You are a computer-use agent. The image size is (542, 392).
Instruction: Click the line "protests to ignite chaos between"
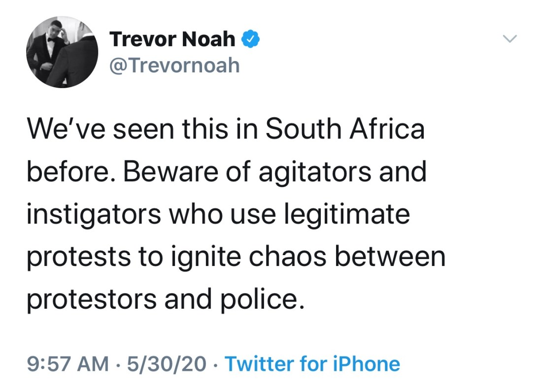[x=236, y=257]
